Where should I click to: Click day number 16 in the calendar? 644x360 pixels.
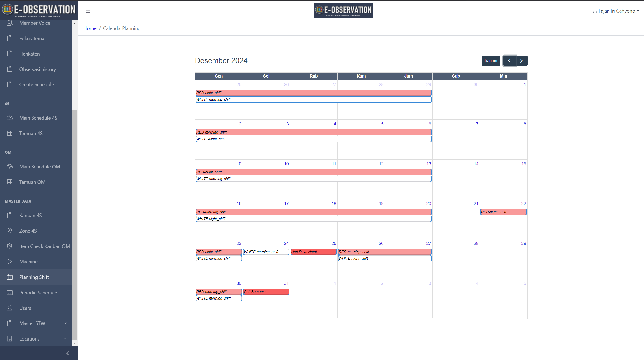tap(239, 203)
